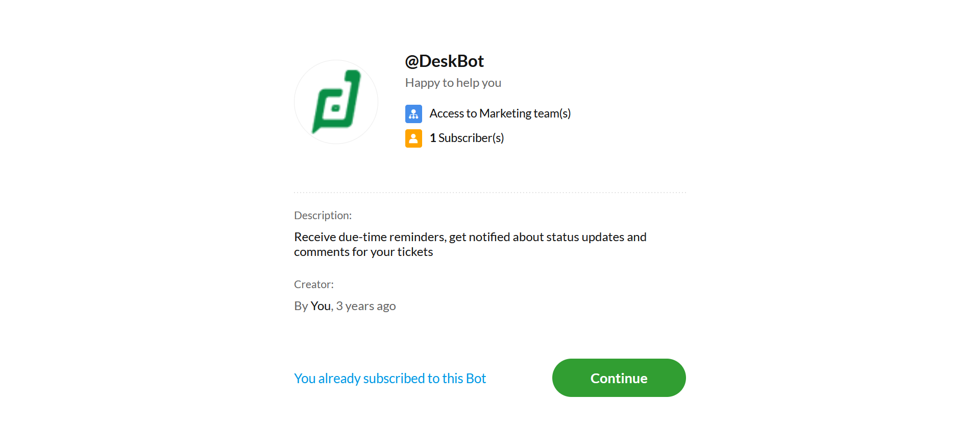980x446 pixels.
Task: Select the bot description paragraph
Action: [470, 244]
